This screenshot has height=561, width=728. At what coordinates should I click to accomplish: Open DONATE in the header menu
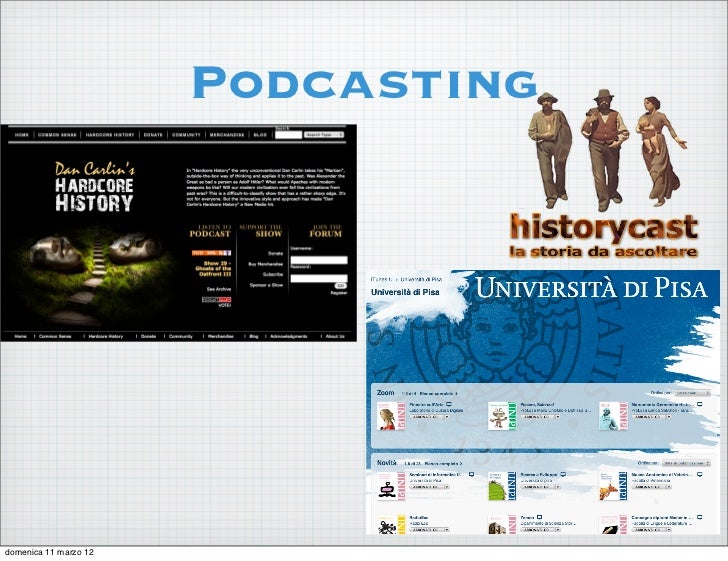coord(153,135)
